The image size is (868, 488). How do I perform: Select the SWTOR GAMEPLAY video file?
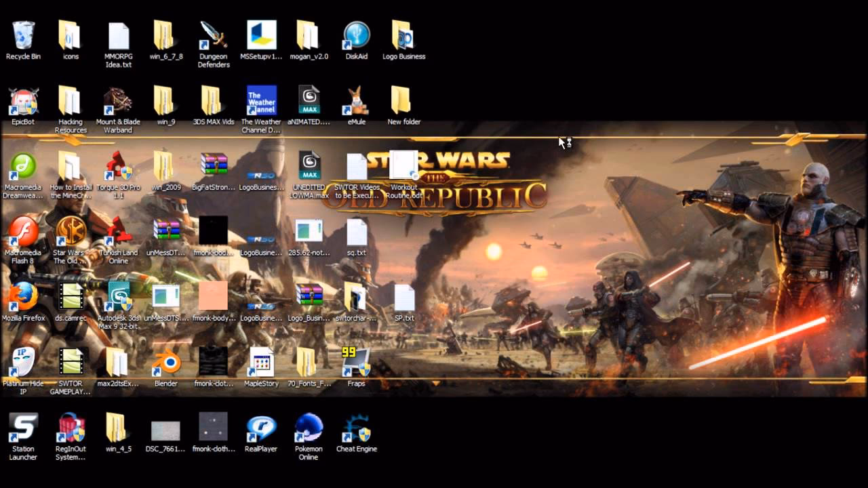(x=71, y=362)
